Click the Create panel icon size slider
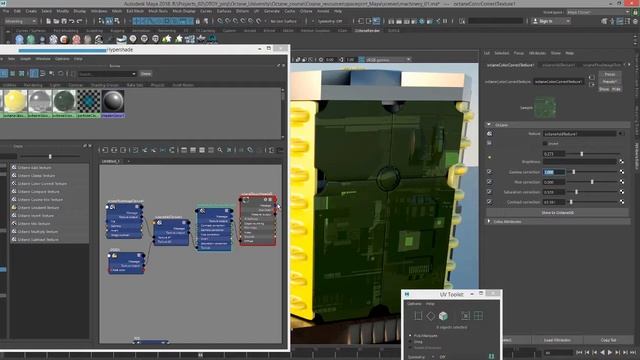Viewport: 640px width, 360px height. coord(50,156)
